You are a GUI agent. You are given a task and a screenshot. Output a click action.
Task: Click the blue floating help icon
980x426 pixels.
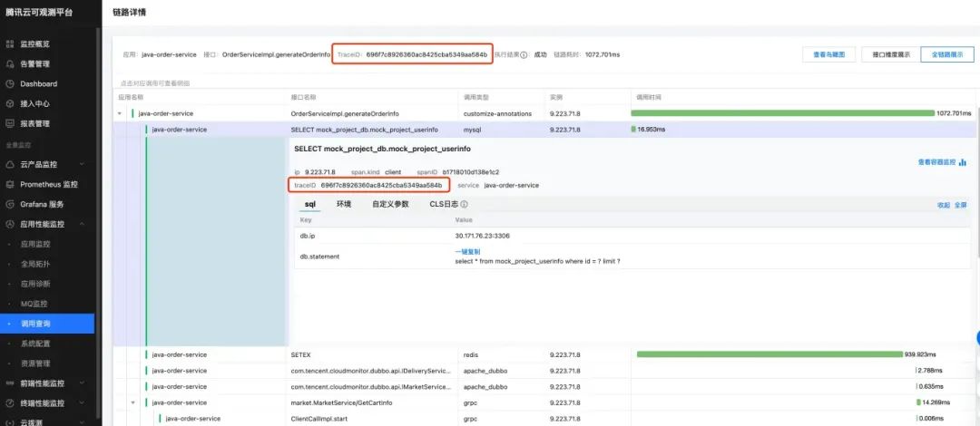977,339
